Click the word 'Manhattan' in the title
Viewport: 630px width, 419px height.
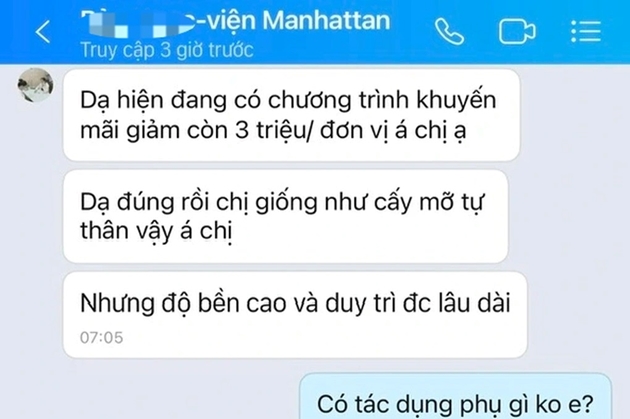point(326,20)
